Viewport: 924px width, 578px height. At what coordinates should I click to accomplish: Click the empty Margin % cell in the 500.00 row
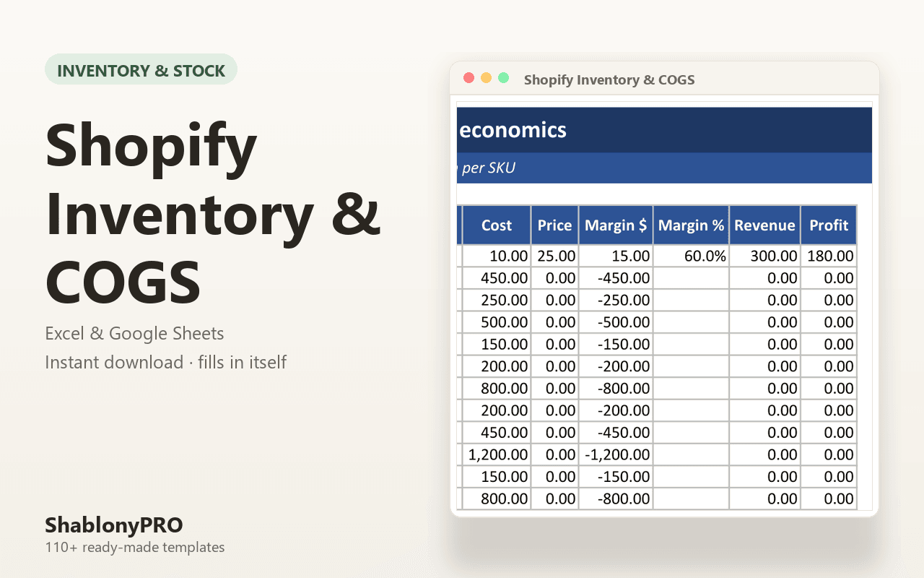coord(691,322)
